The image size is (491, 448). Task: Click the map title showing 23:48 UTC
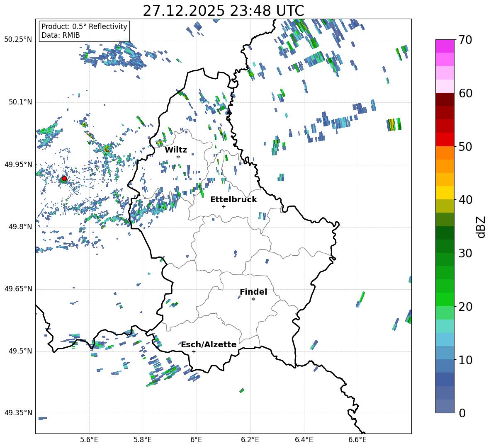223,11
